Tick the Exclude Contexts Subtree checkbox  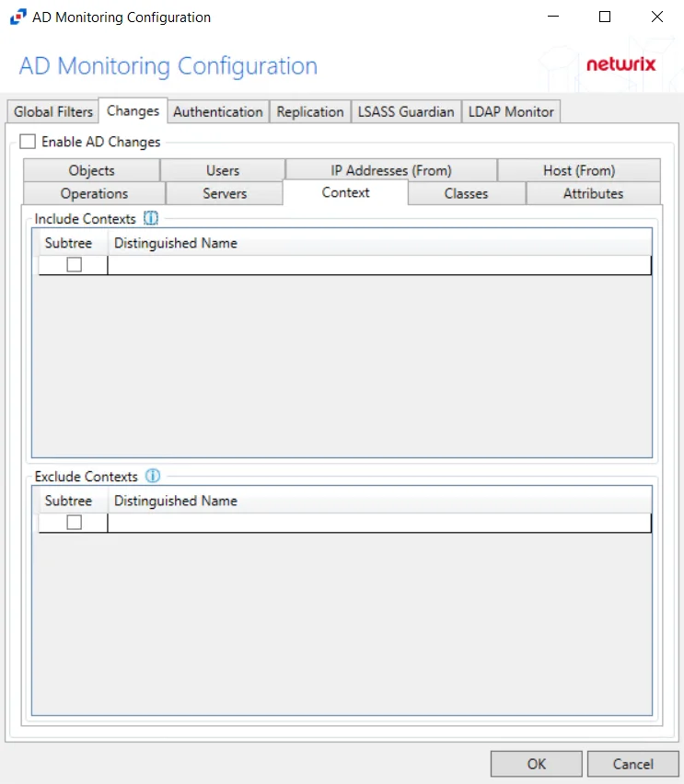pos(74,523)
